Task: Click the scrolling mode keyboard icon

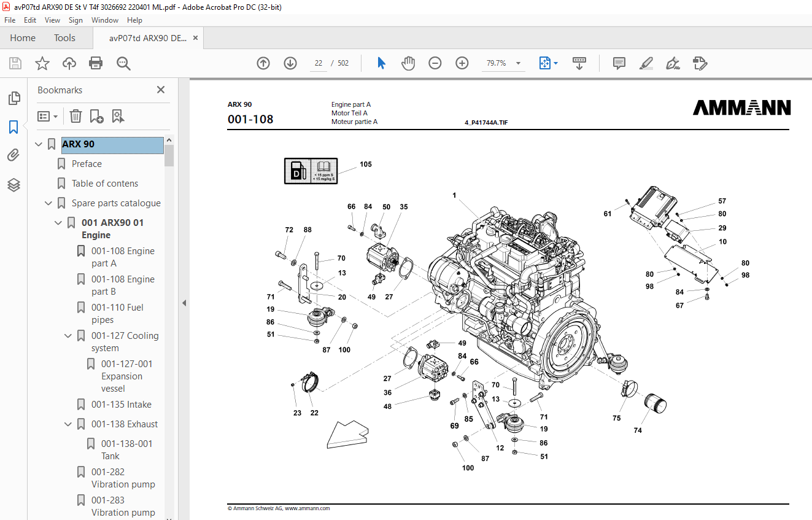Action: pyautogui.click(x=579, y=63)
